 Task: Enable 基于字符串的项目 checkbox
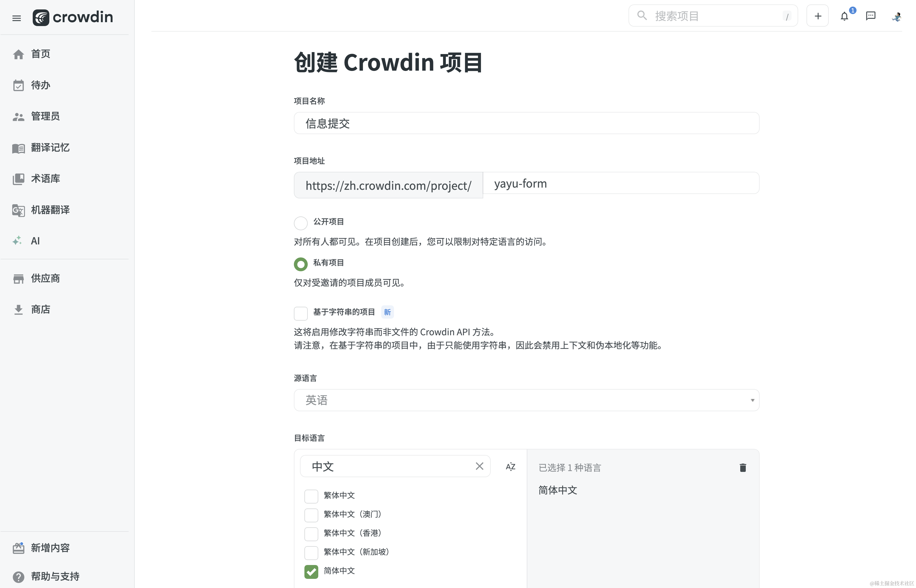coord(301,313)
